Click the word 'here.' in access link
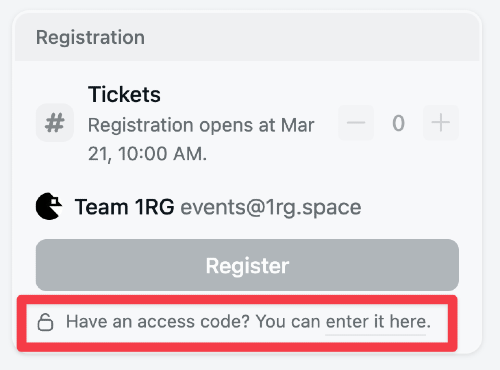 pos(410,322)
